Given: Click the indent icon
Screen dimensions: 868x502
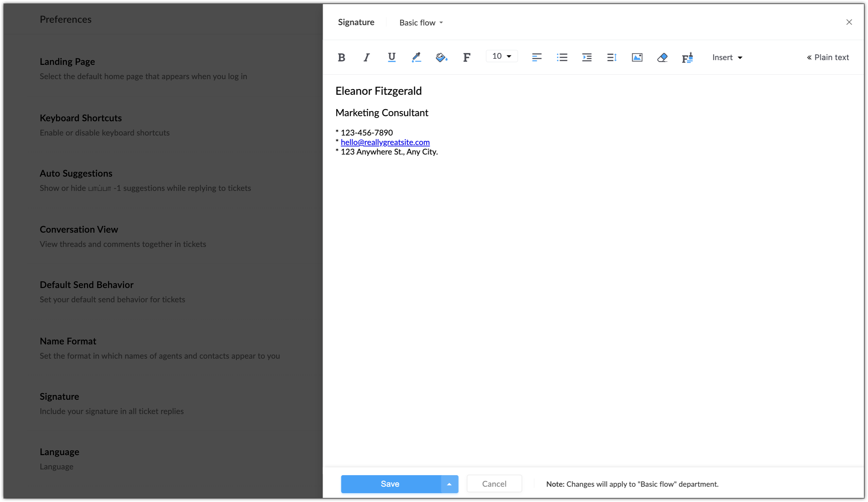Looking at the screenshot, I should (587, 57).
